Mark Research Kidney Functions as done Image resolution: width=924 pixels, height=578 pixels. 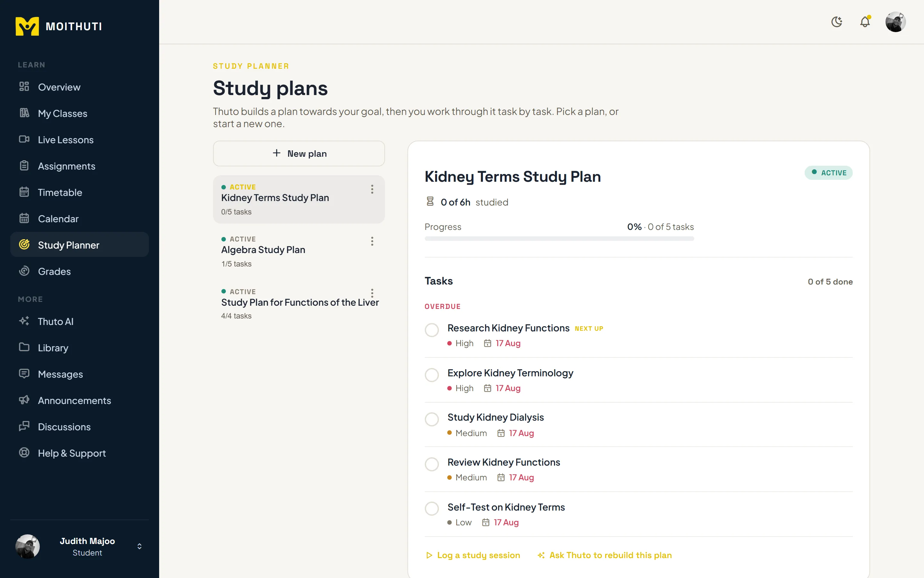click(x=432, y=330)
